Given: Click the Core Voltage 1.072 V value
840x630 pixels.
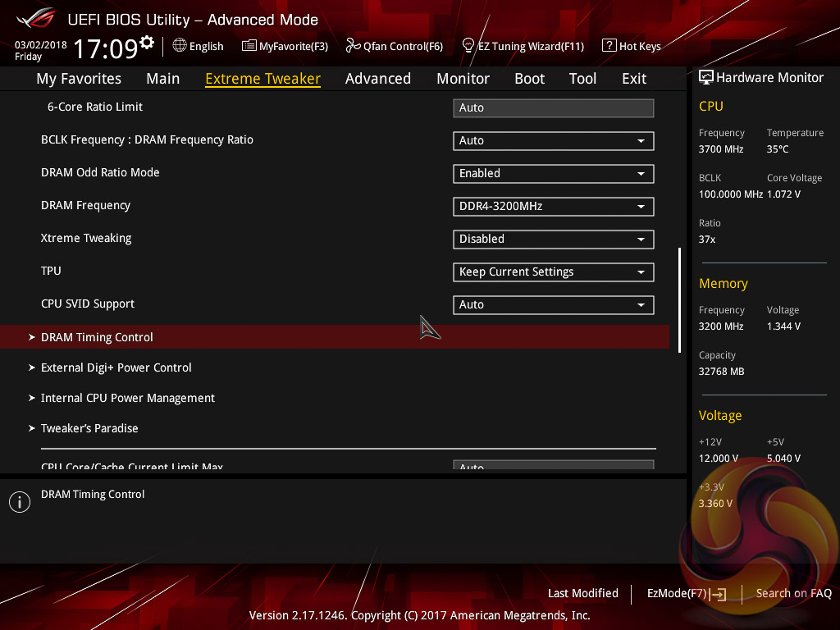Looking at the screenshot, I should pyautogui.click(x=783, y=194).
